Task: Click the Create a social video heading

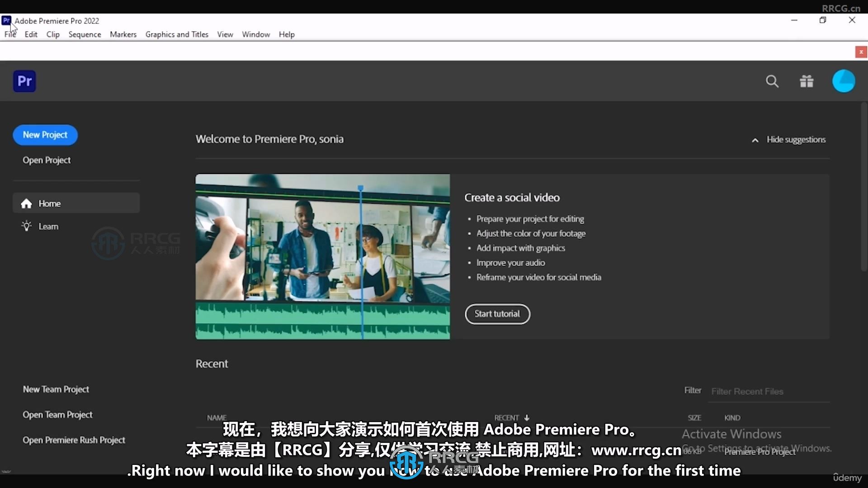Action: tap(512, 197)
